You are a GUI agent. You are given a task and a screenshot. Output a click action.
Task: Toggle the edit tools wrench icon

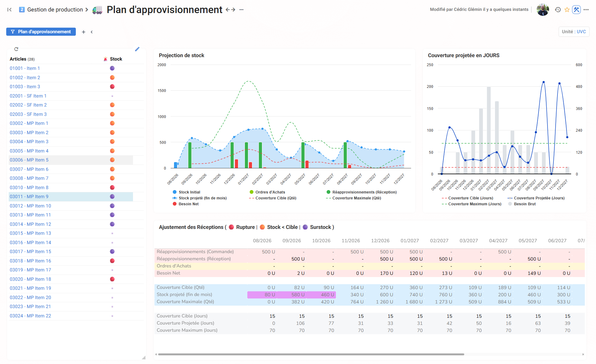click(x=576, y=10)
